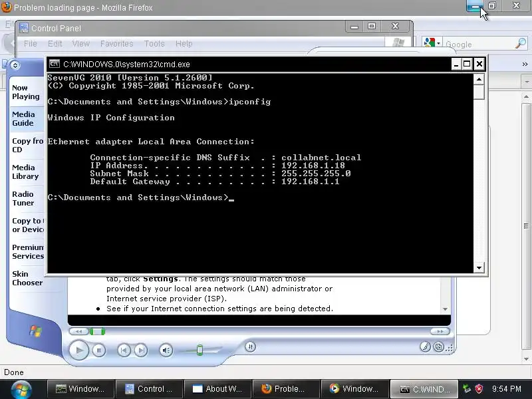
Task: Select Copy to CD or Device tab
Action: [28, 225]
